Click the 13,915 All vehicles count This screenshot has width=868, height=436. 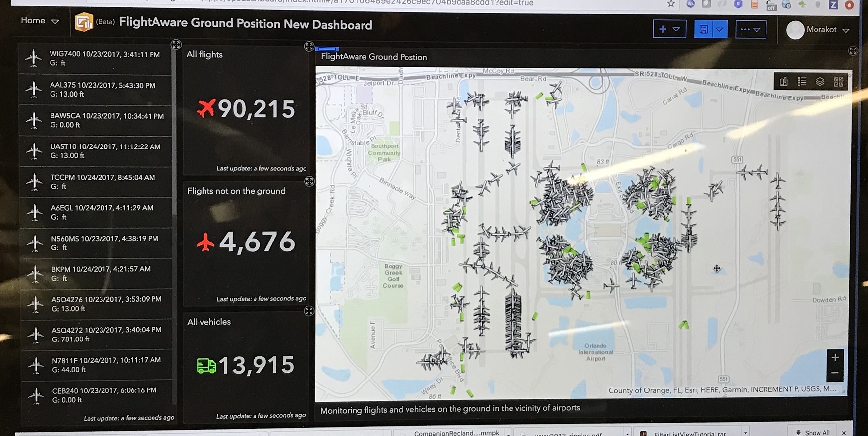256,365
